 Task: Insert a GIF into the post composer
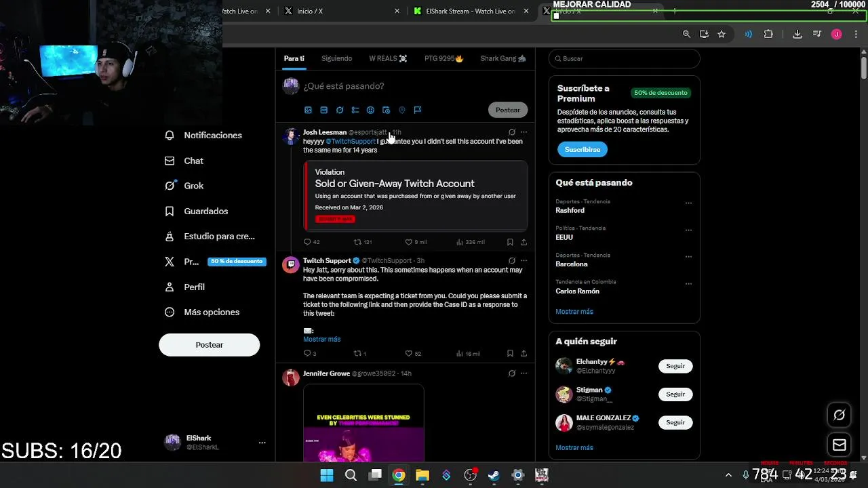click(324, 110)
